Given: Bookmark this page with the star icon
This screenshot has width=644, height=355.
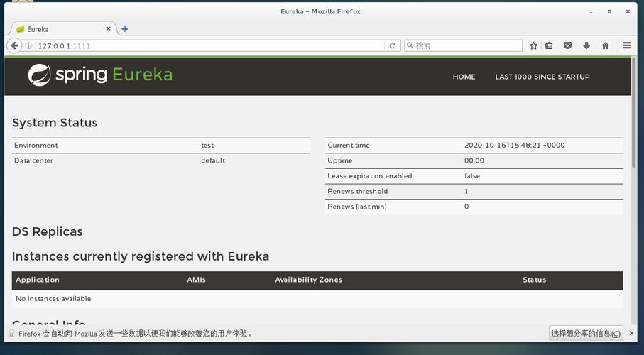Looking at the screenshot, I should tap(533, 45).
